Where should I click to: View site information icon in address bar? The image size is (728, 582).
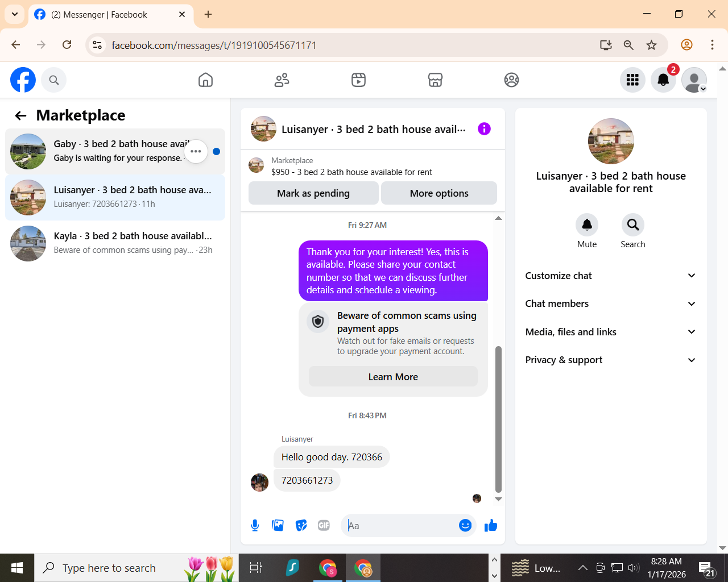click(98, 45)
